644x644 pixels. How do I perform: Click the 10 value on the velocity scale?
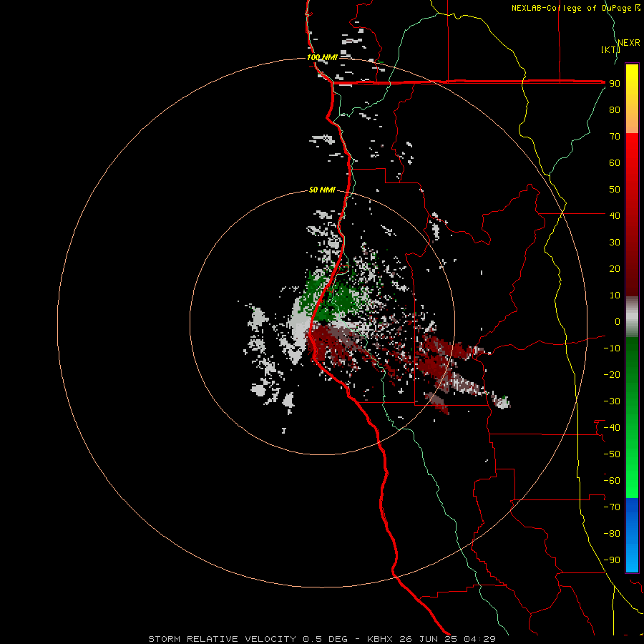click(615, 296)
